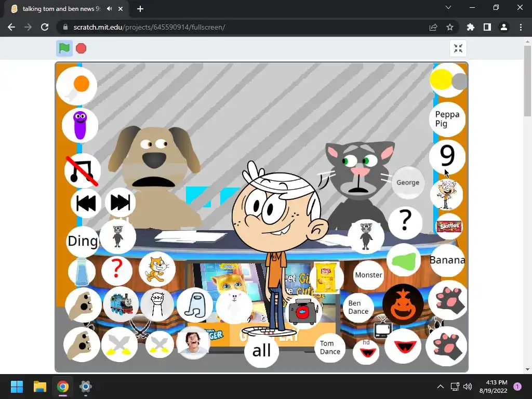Image resolution: width=532 pixels, height=399 pixels.
Task: Click the purple blob character button
Action: 80,125
